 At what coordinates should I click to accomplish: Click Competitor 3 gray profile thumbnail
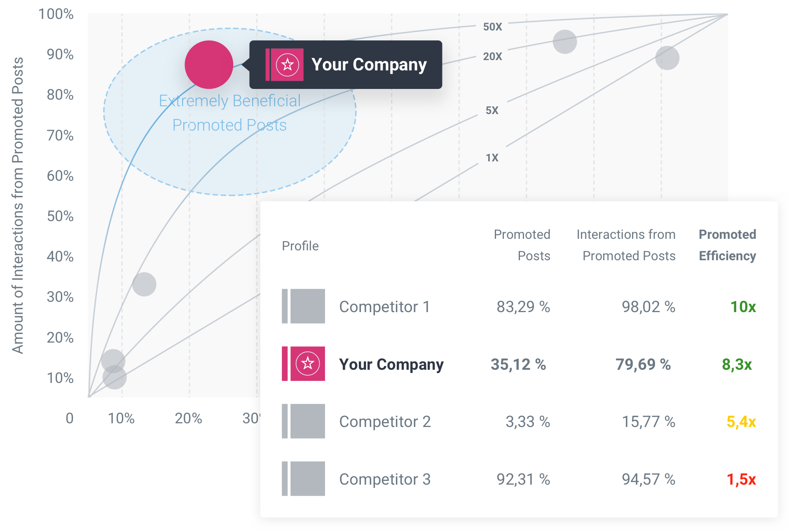tap(303, 478)
